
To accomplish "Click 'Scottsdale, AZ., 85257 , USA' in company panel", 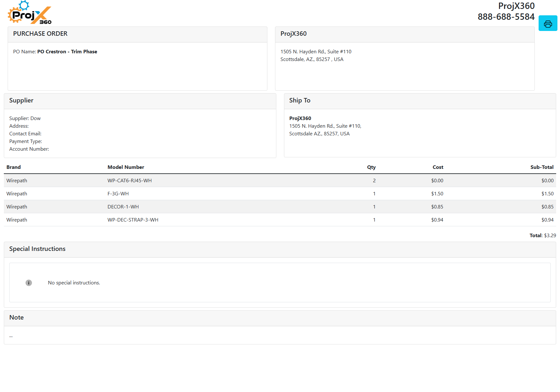I will [312, 59].
